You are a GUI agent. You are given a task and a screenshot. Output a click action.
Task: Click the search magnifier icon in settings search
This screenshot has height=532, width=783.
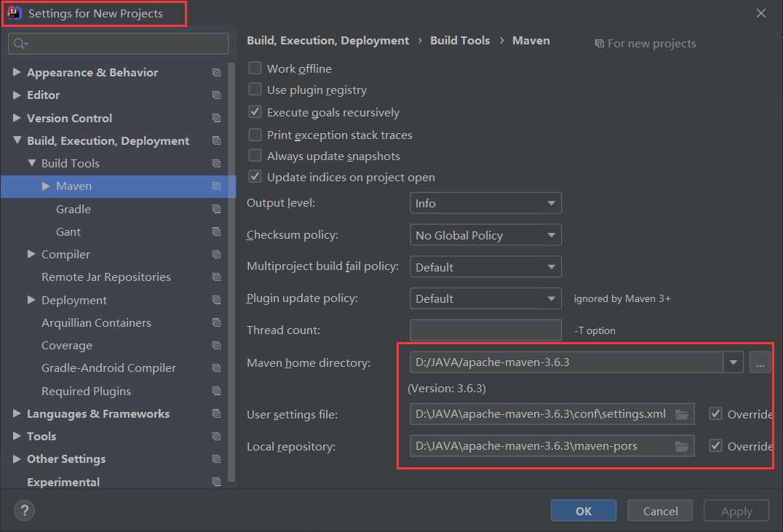pos(20,44)
